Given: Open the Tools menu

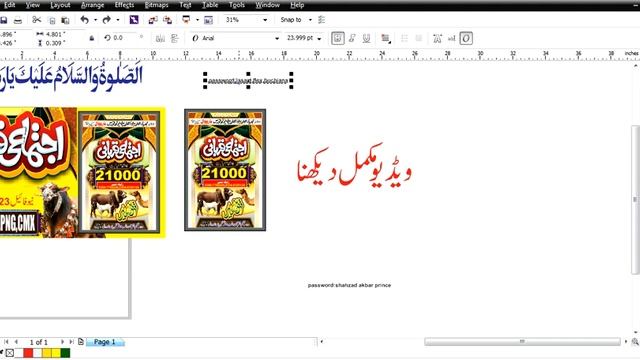Looking at the screenshot, I should [237, 5].
